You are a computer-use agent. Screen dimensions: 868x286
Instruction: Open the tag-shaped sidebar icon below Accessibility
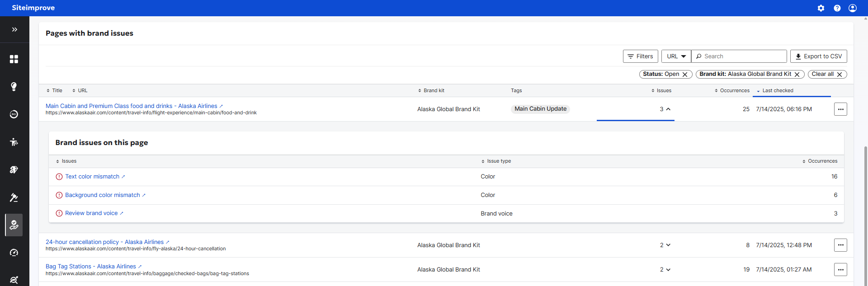14,170
